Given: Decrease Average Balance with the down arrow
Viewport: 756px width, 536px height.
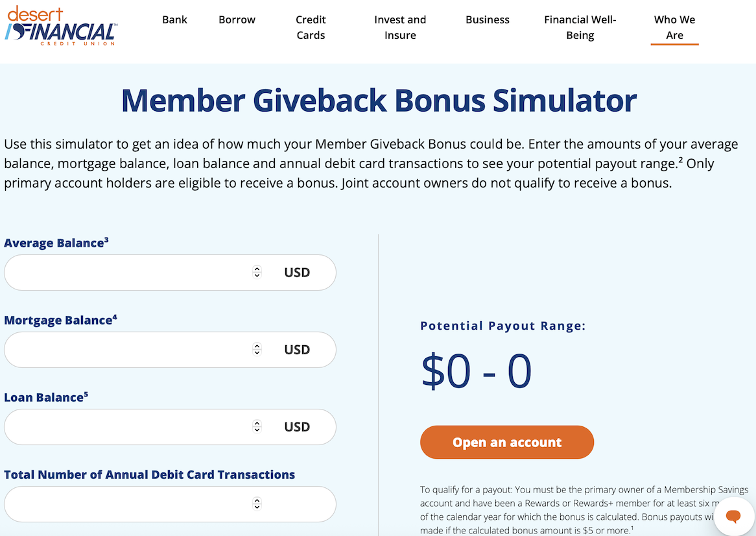Looking at the screenshot, I should [x=257, y=276].
